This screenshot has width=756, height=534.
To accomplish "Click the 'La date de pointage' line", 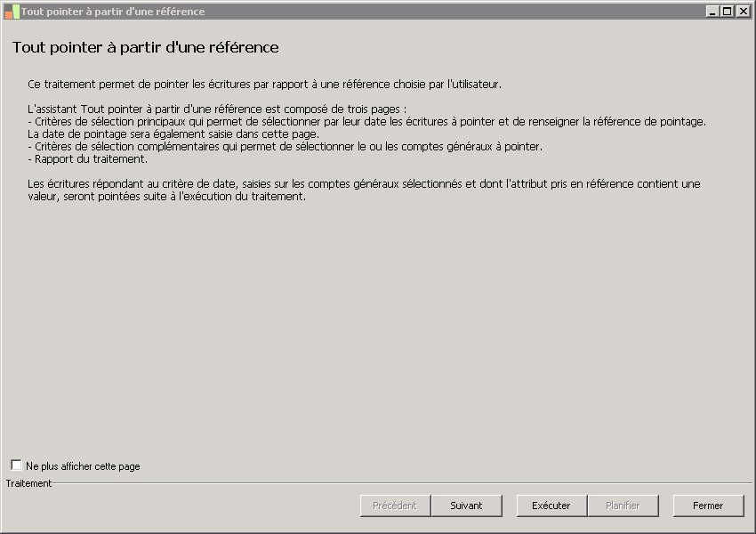I will pos(173,134).
